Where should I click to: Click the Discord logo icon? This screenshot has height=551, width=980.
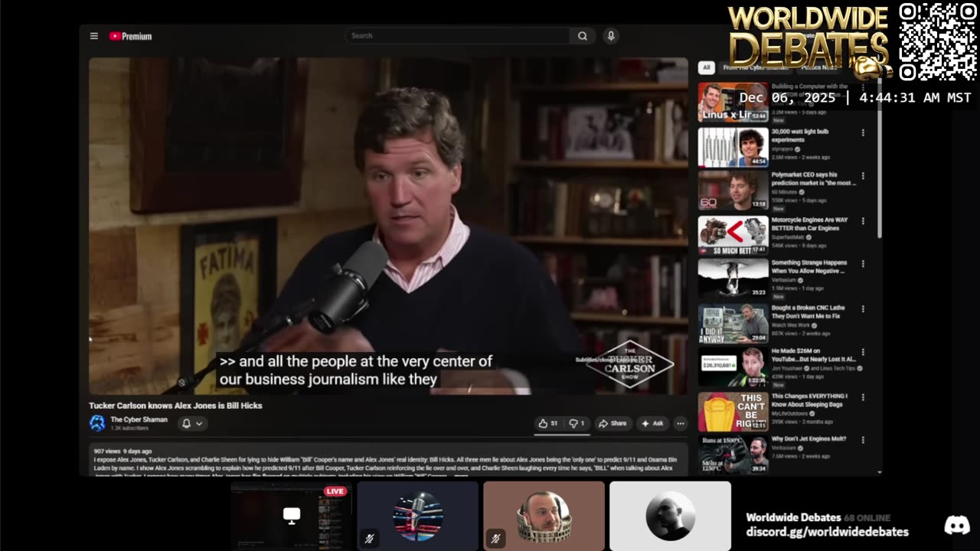957,525
